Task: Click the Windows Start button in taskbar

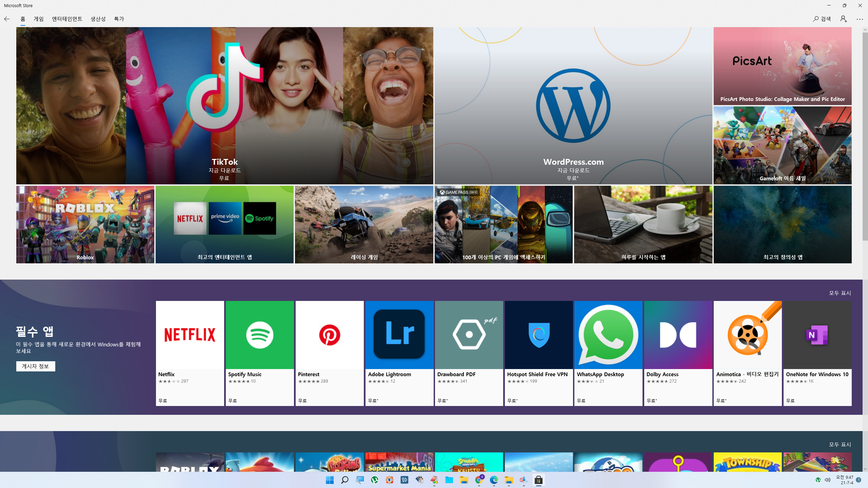Action: click(330, 480)
